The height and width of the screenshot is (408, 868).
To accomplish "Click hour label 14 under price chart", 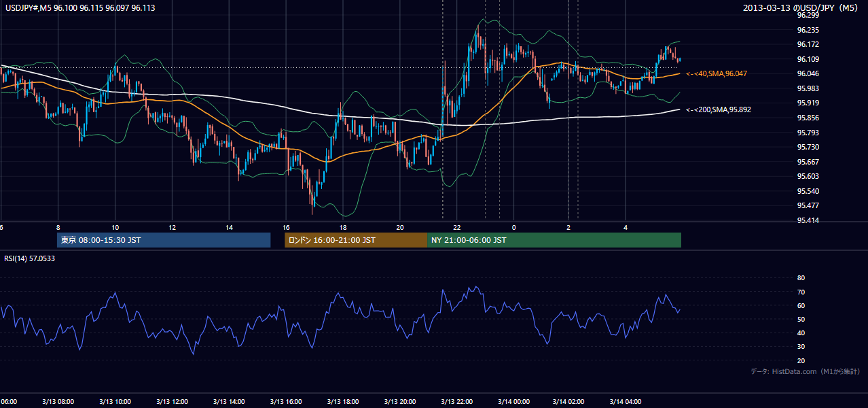I will tap(229, 227).
